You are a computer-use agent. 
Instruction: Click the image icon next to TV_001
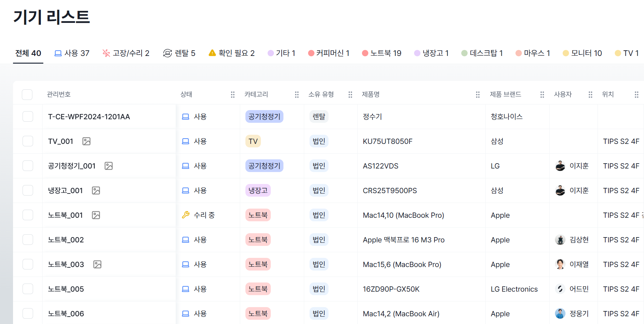86,141
